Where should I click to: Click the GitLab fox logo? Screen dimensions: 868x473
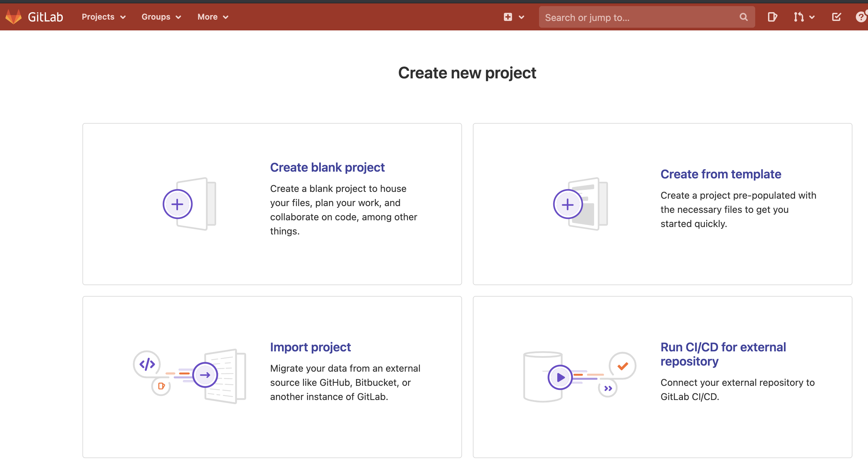coord(14,17)
